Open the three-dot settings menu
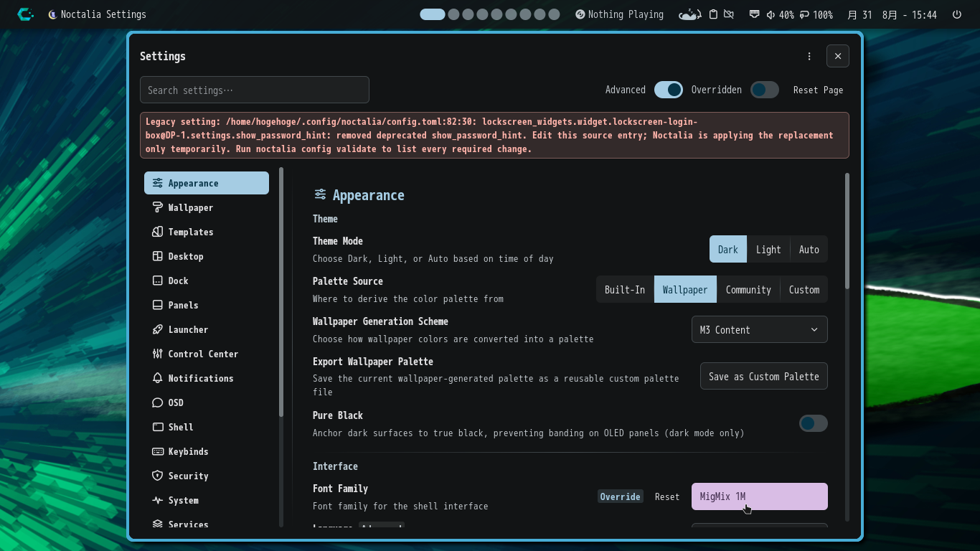Image resolution: width=980 pixels, height=551 pixels. tap(809, 56)
